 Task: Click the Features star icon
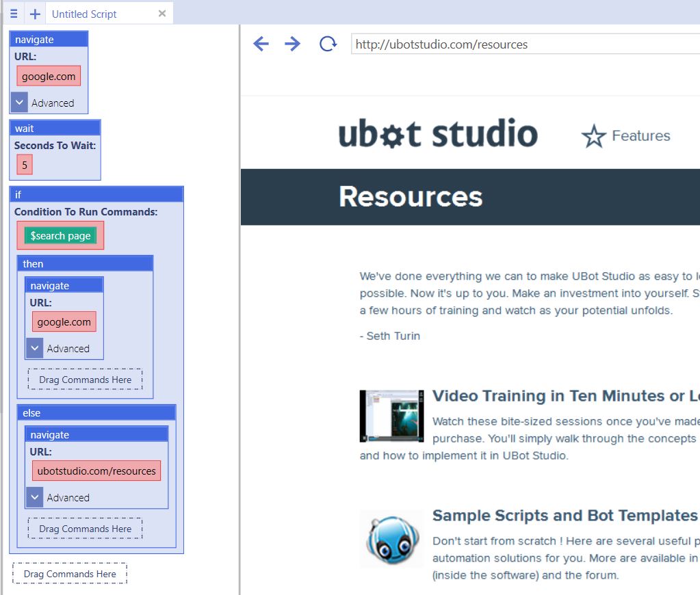pyautogui.click(x=594, y=136)
